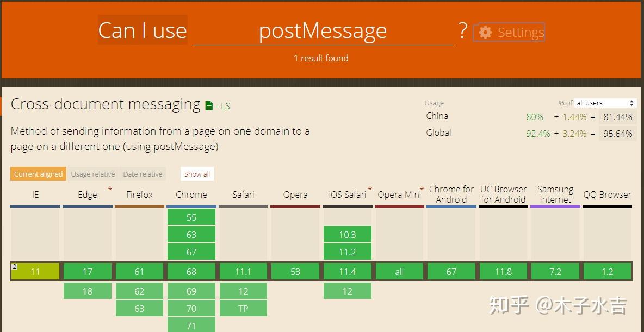The width and height of the screenshot is (644, 332).
Task: Enable the Usage relative view
Action: pos(92,174)
